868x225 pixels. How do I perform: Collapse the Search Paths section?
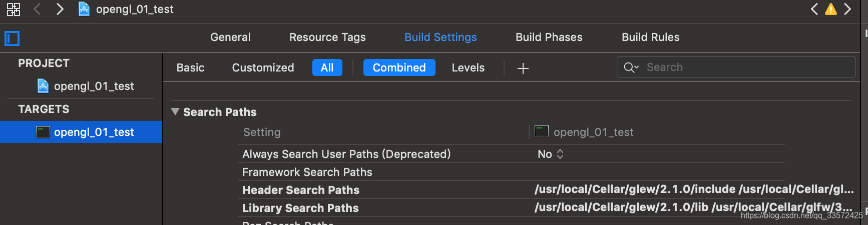click(x=175, y=111)
